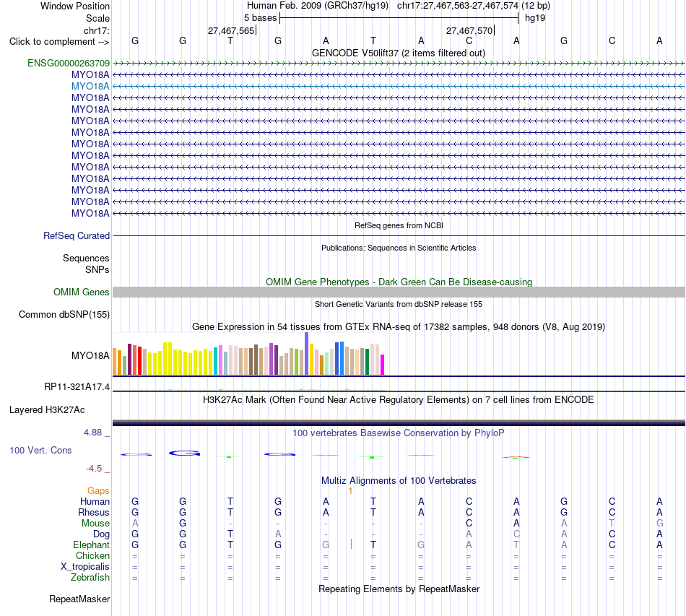The width and height of the screenshot is (686, 616).
Task: Open 'Multiz Alignments of 100 Vertebrates' title
Action: [399, 480]
